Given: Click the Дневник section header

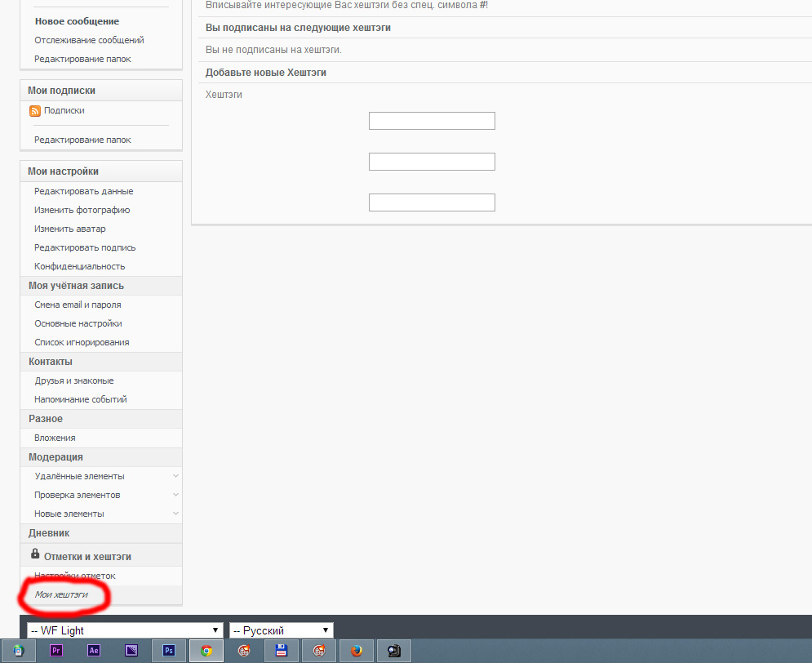Looking at the screenshot, I should point(49,533).
